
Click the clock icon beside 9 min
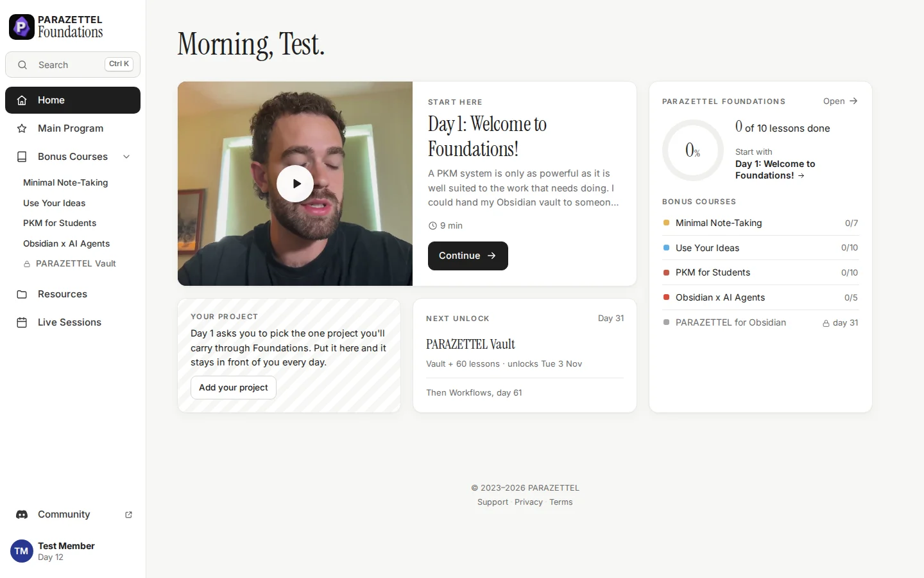pos(432,226)
